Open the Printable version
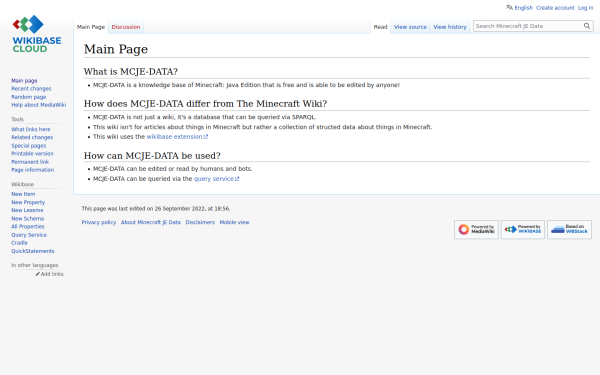 (x=32, y=153)
